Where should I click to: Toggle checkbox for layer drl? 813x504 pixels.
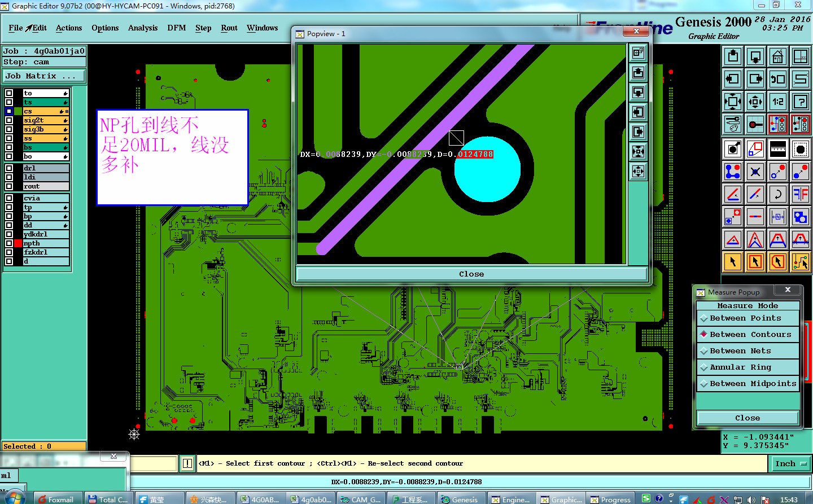pos(9,168)
